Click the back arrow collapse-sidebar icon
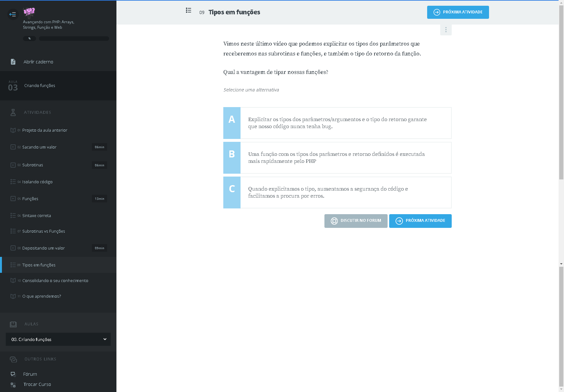This screenshot has height=392, width=564. coord(12,14)
